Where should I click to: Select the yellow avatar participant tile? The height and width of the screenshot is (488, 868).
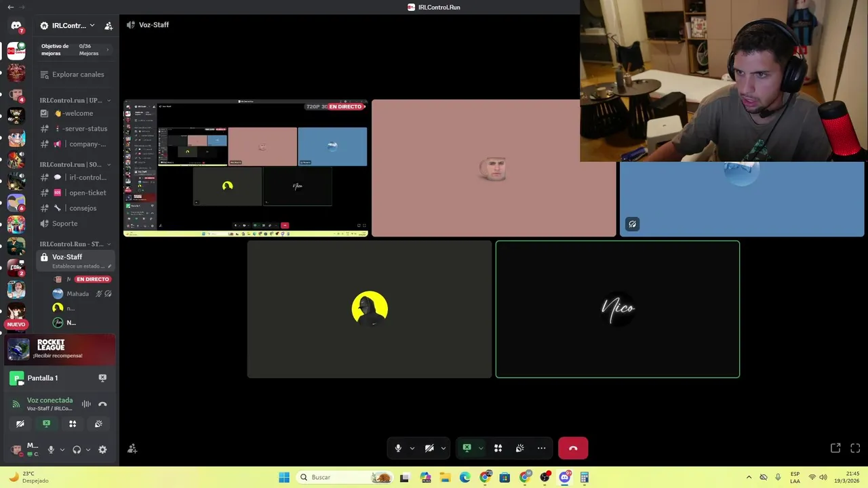[370, 309]
